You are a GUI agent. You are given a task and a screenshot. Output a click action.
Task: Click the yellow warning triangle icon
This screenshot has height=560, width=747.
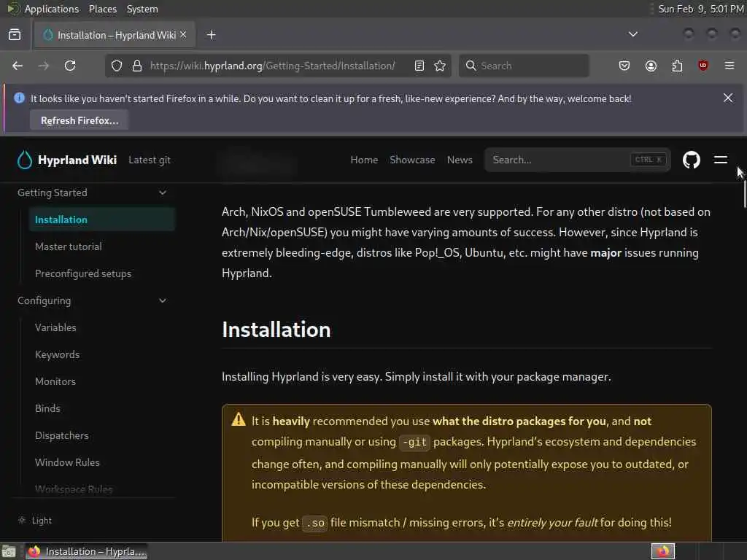[x=239, y=419]
